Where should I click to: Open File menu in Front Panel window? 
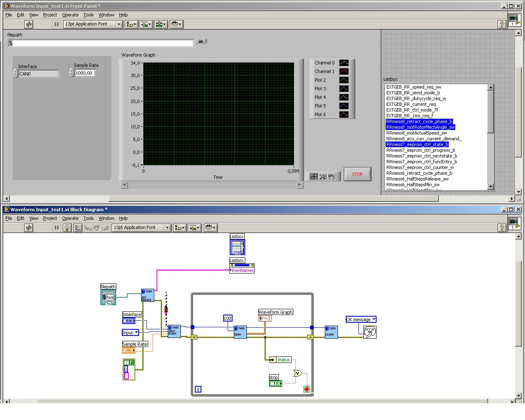coord(9,15)
